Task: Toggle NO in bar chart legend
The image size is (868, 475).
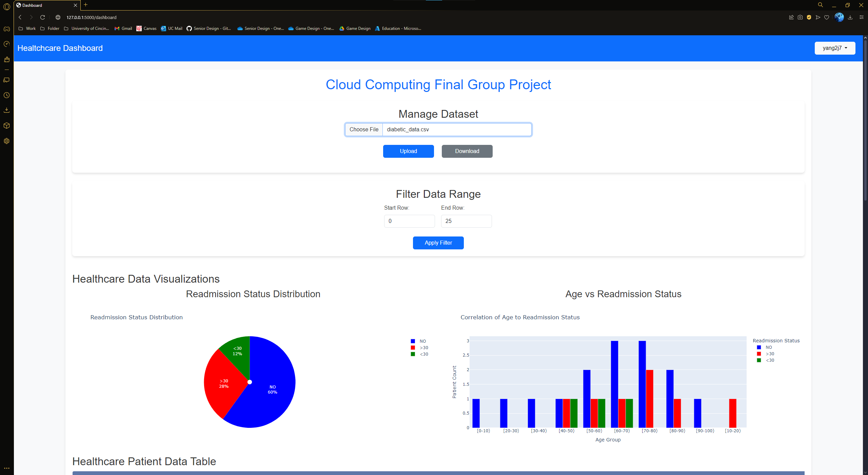Action: [x=765, y=347]
